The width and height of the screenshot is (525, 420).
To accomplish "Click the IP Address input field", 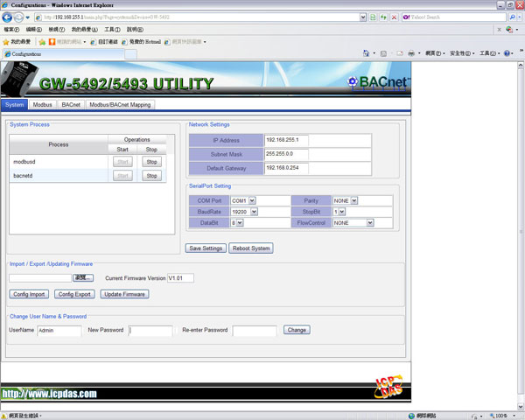I will 286,140.
